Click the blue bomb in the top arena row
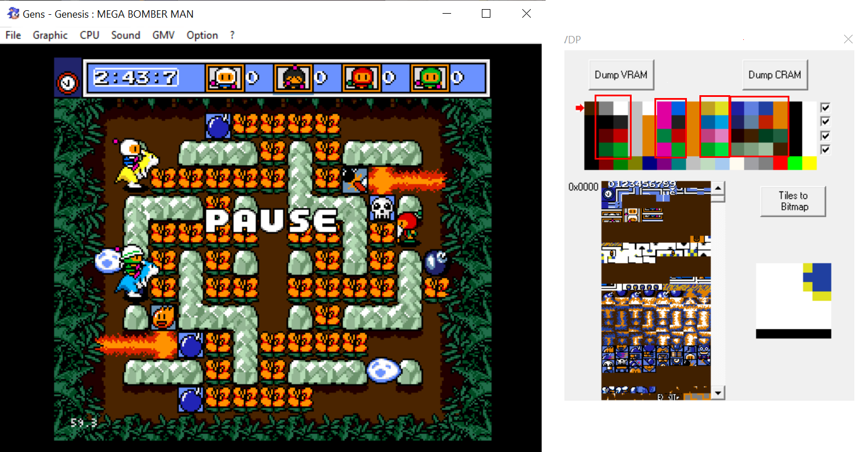The height and width of the screenshot is (452, 868). point(218,126)
